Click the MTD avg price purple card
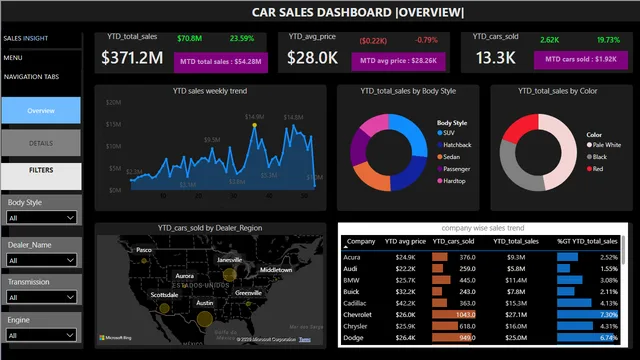This screenshot has height=360, width=640. point(398,61)
